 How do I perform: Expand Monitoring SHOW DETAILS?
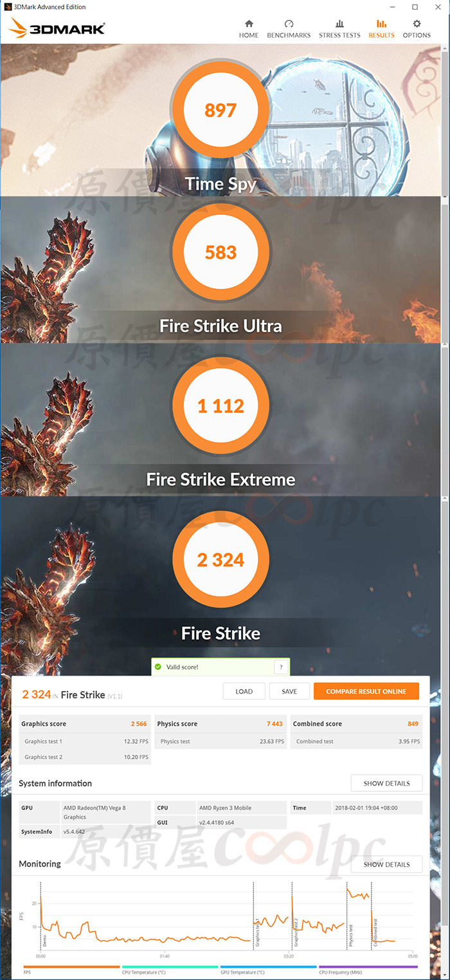pyautogui.click(x=386, y=864)
